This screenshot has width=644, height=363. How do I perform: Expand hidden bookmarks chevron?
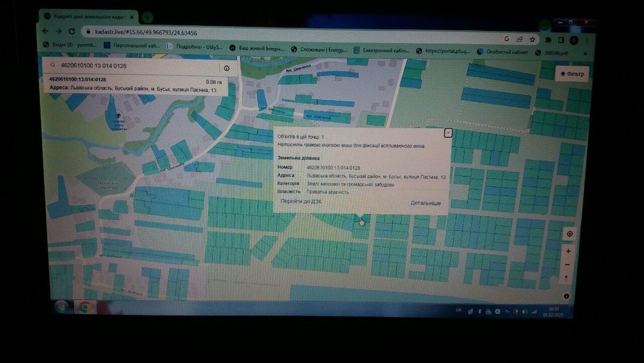click(585, 54)
